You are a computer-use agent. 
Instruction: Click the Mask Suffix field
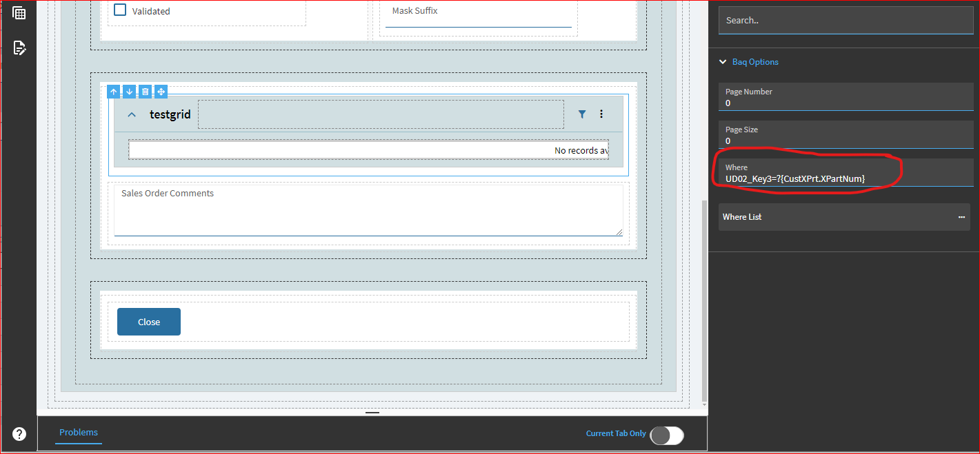coord(479,14)
